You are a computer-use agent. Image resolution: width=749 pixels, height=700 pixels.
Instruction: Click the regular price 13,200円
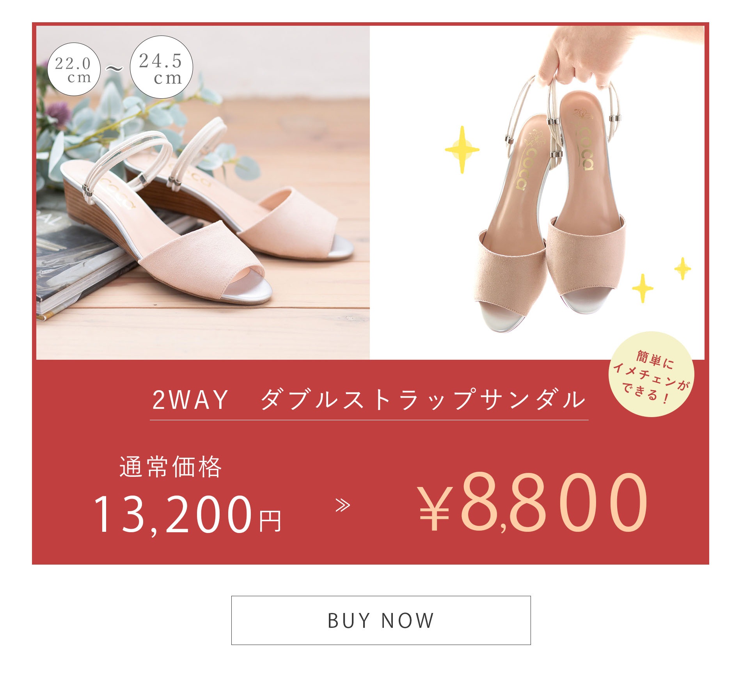click(187, 514)
